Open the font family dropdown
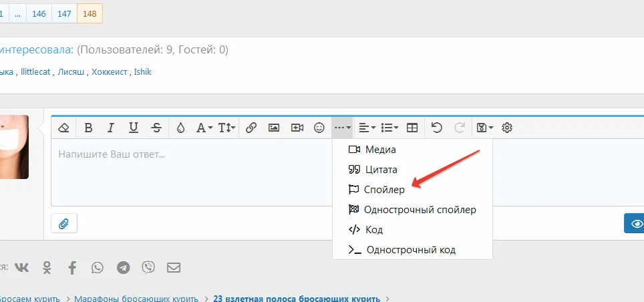The image size is (644, 302). [204, 128]
